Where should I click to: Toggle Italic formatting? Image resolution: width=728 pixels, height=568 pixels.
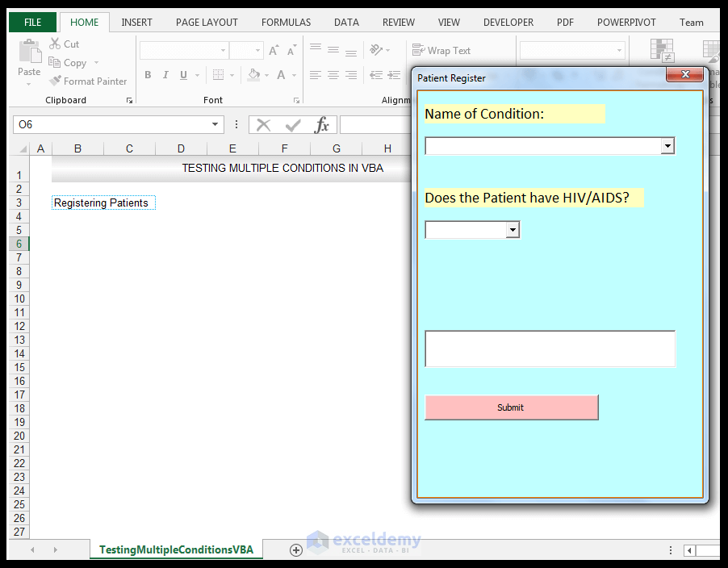(165, 75)
